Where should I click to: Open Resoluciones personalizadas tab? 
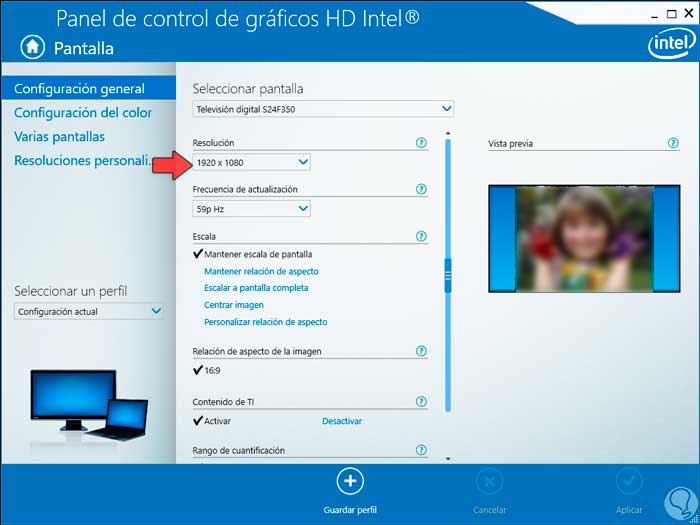83,161
